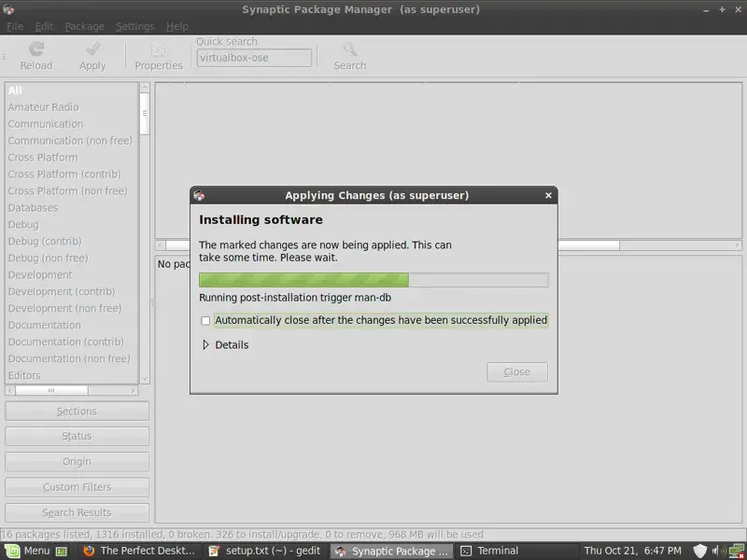Click the Status filter button

[x=77, y=436]
